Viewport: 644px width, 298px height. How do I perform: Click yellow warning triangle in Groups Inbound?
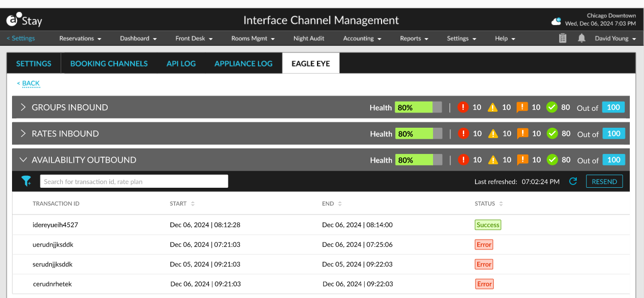493,108
